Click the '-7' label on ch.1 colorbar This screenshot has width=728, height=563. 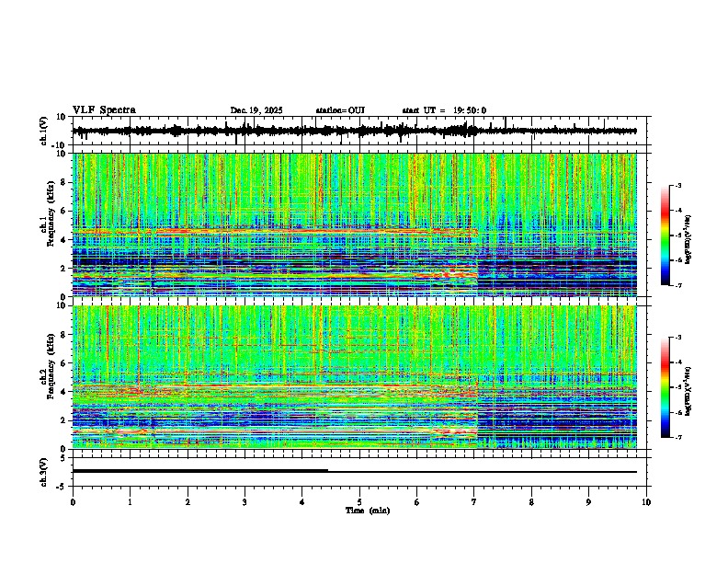coord(677,285)
